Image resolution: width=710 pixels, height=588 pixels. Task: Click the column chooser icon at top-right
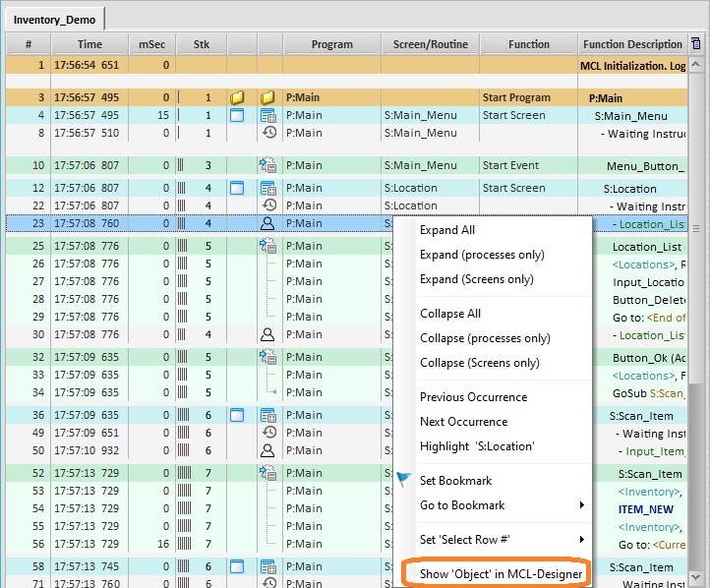coord(696,44)
